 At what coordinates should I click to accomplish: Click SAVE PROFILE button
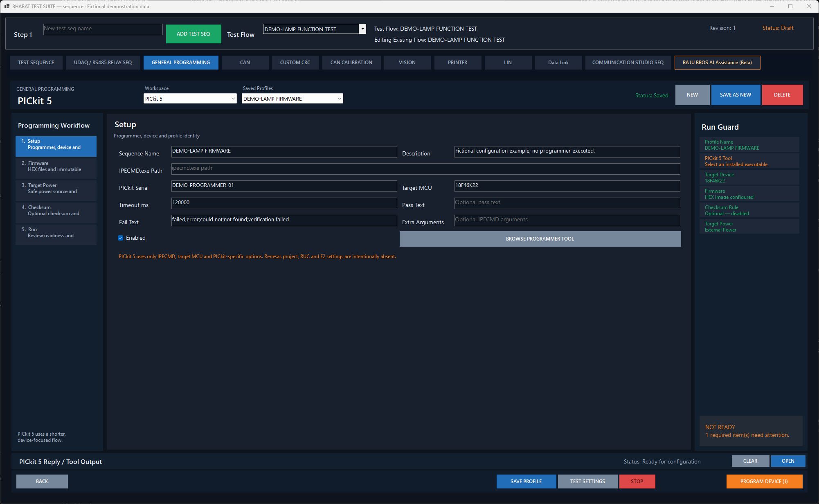coord(526,482)
